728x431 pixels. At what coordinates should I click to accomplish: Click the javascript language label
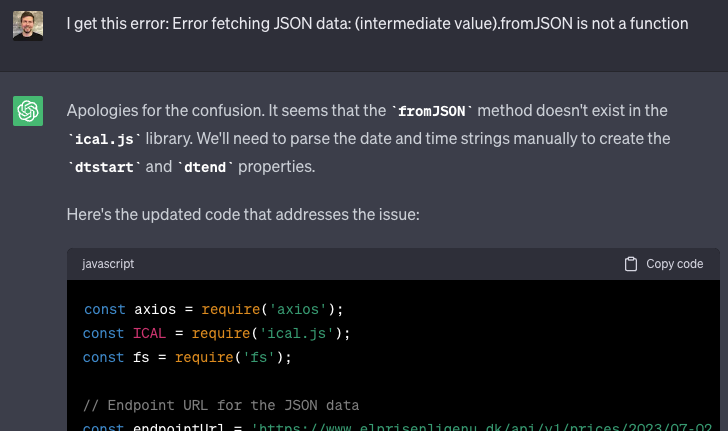coord(108,264)
